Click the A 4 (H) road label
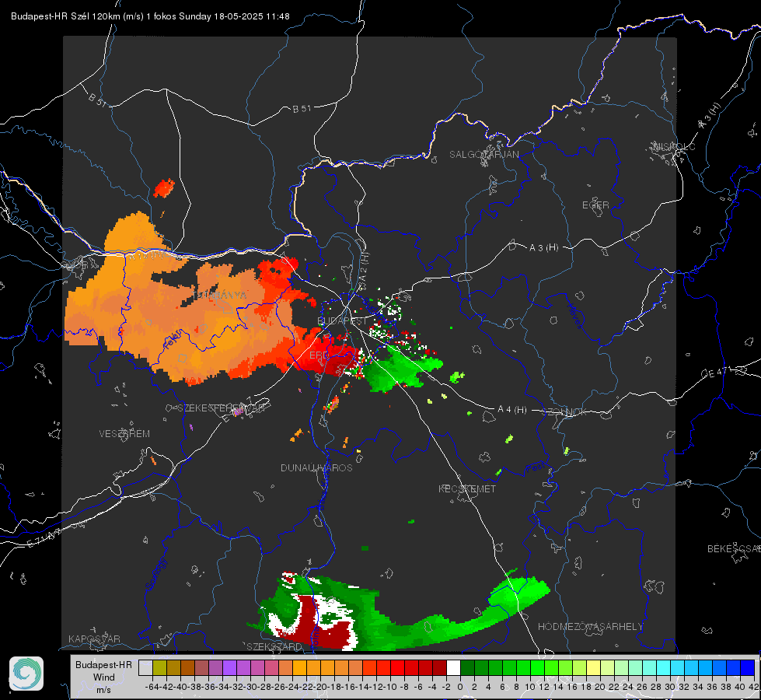 pyautogui.click(x=512, y=410)
